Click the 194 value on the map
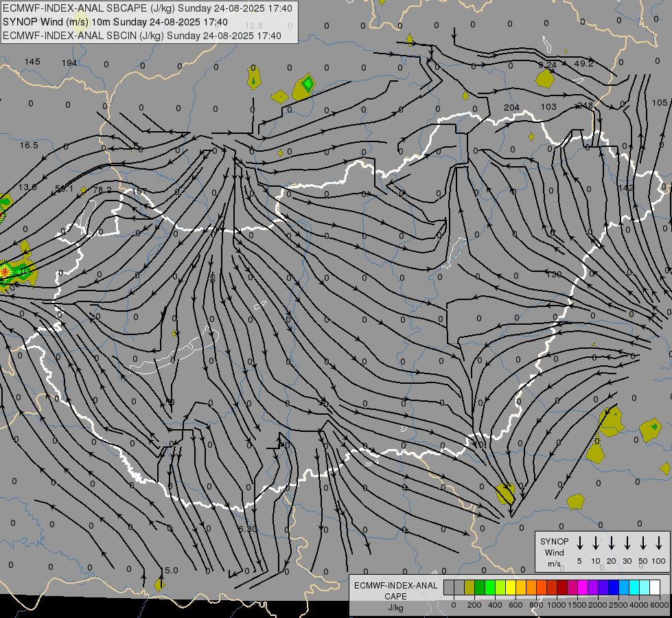Screen dimensions: 672x618 [69, 63]
